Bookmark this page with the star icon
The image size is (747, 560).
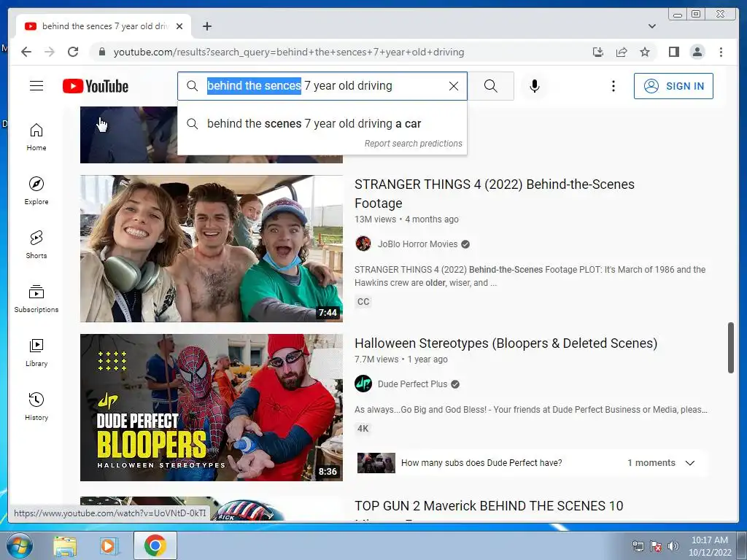[645, 52]
